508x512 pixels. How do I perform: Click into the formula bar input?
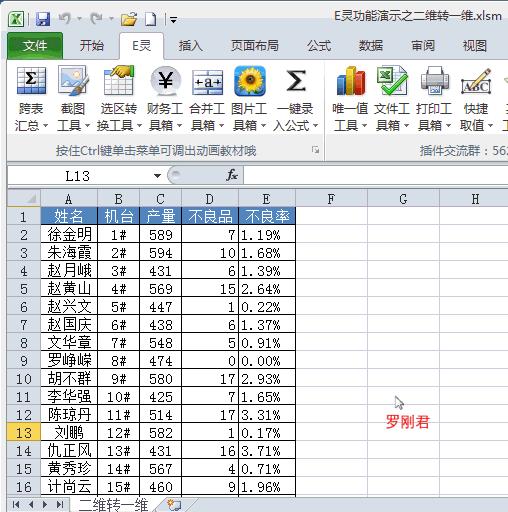[376, 175]
